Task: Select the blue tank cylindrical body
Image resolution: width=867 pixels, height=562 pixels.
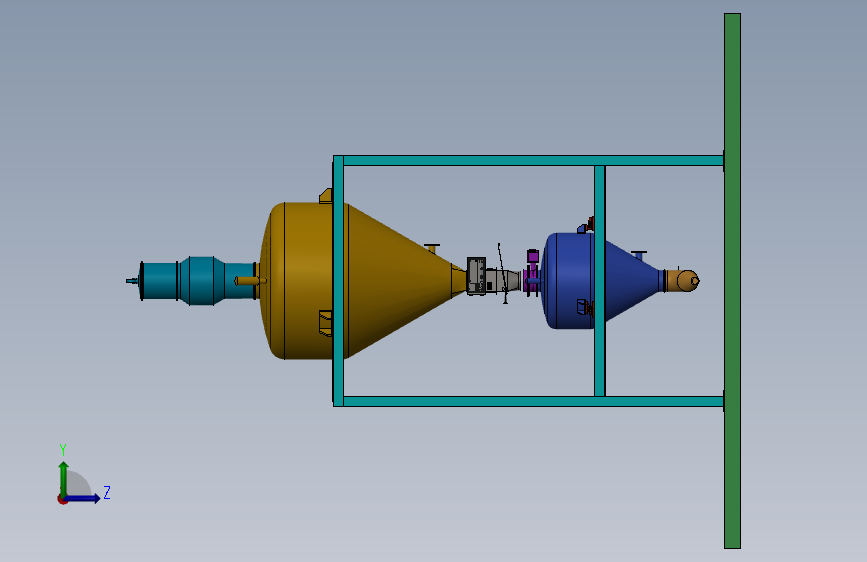Action: pyautogui.click(x=570, y=281)
